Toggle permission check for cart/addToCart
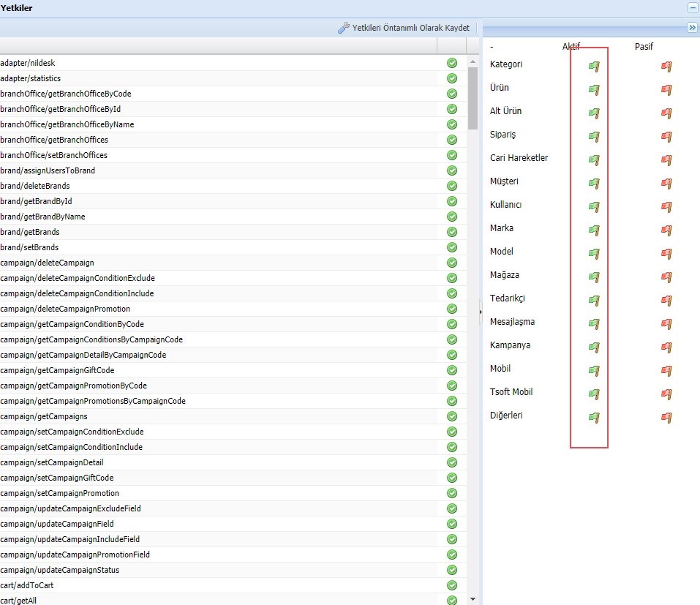This screenshot has width=700, height=605. (x=452, y=585)
